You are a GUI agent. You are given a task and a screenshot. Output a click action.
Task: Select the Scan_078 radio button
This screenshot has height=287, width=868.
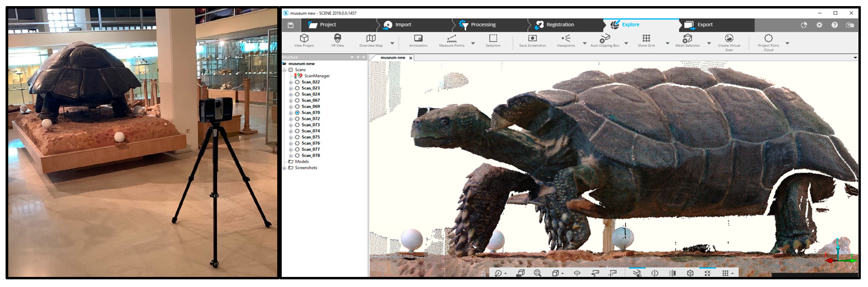coord(297,156)
